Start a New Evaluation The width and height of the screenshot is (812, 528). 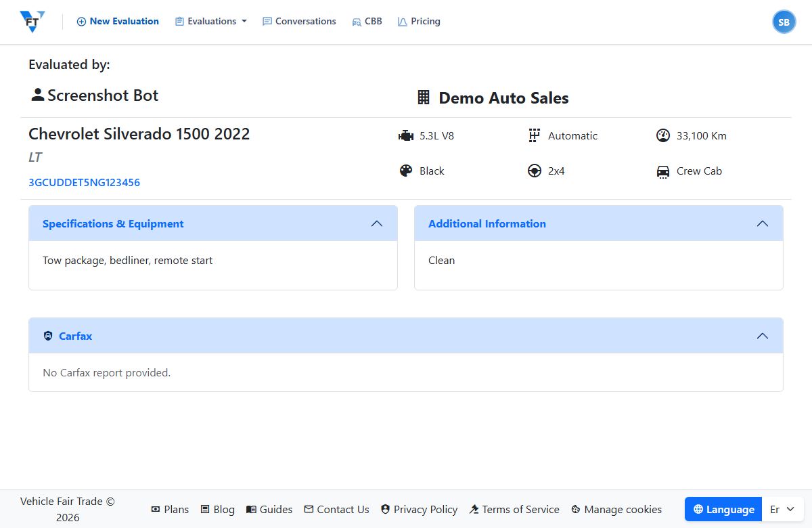coord(118,22)
